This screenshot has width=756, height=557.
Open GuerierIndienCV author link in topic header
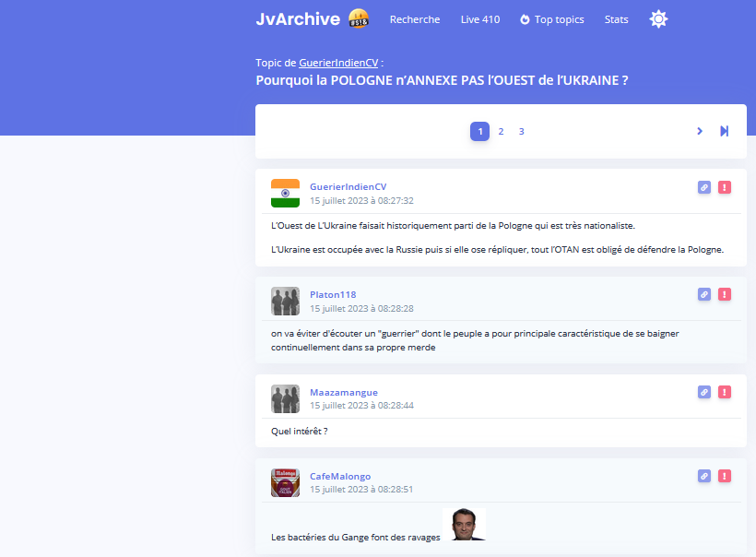click(338, 63)
